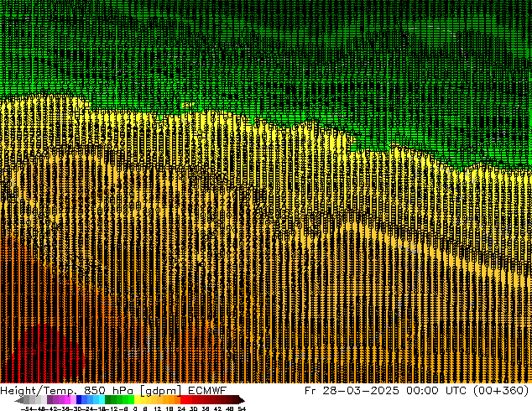532x411 pixels.
Task: Click the '[gdpm]' unit label
Action: (x=161, y=391)
